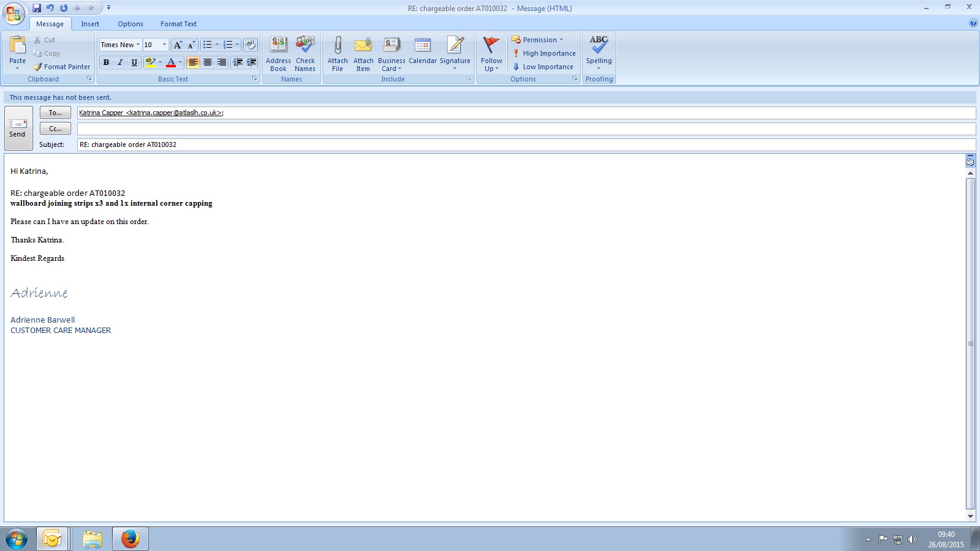This screenshot has width=980, height=551.
Task: Increase indent of the paragraph
Action: [251, 62]
